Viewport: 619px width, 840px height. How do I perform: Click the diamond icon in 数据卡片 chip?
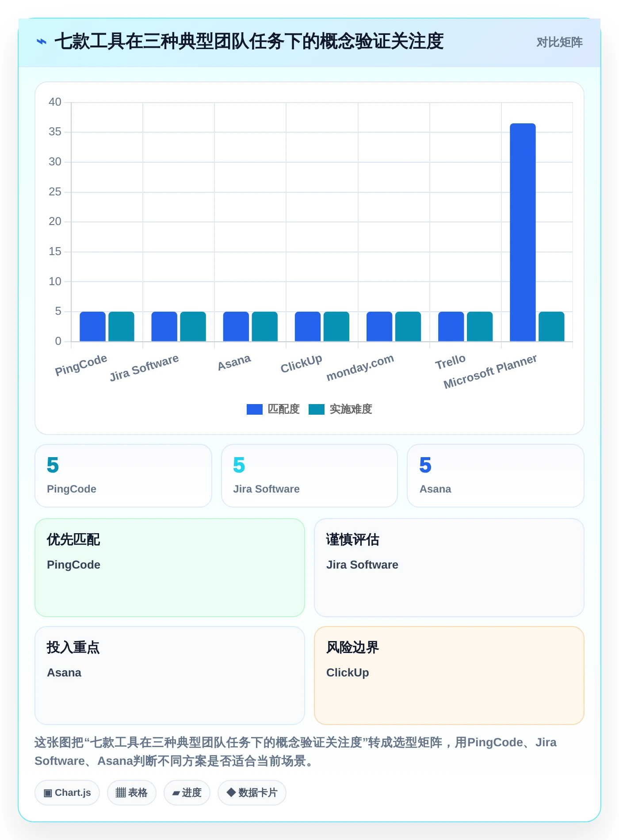(x=231, y=792)
